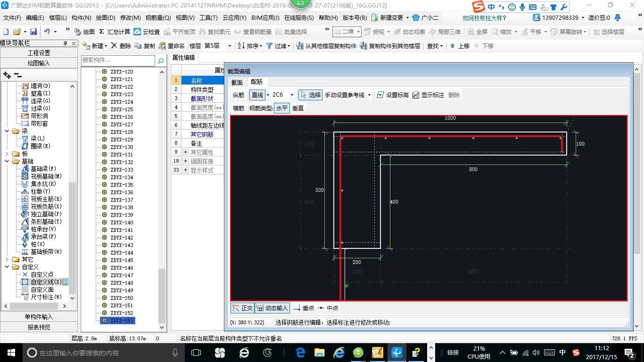
Task: Activate 选择 selection cursor tool
Action: click(310, 95)
